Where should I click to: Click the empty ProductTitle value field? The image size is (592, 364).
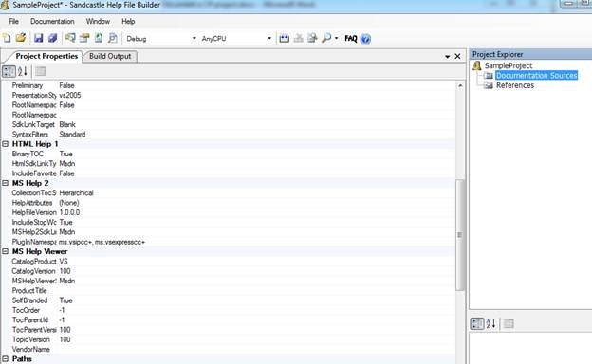coord(257,291)
